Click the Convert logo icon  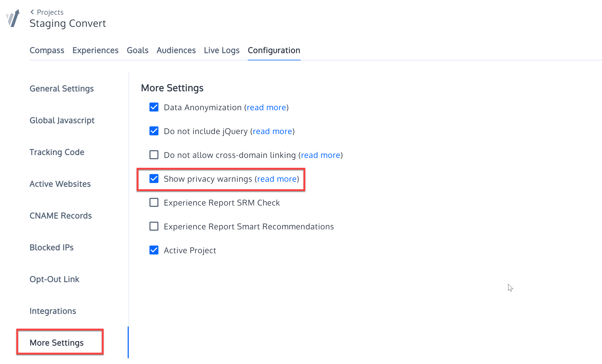click(12, 18)
